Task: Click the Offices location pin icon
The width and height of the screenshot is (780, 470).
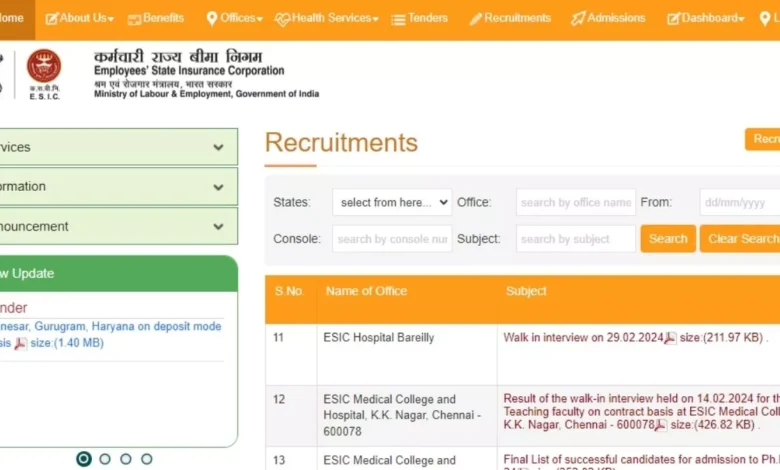Action: [x=212, y=19]
